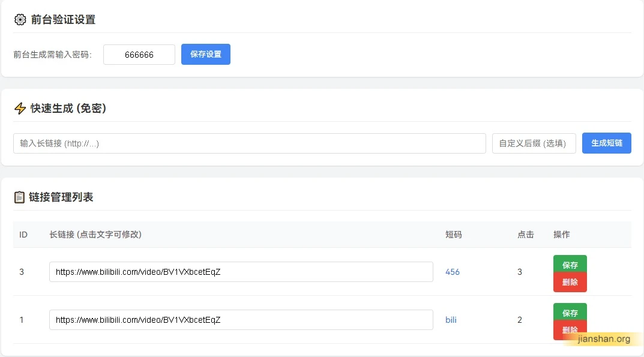Click 保存 for the row with code bili
Screen dimensions: 644x357
570,313
